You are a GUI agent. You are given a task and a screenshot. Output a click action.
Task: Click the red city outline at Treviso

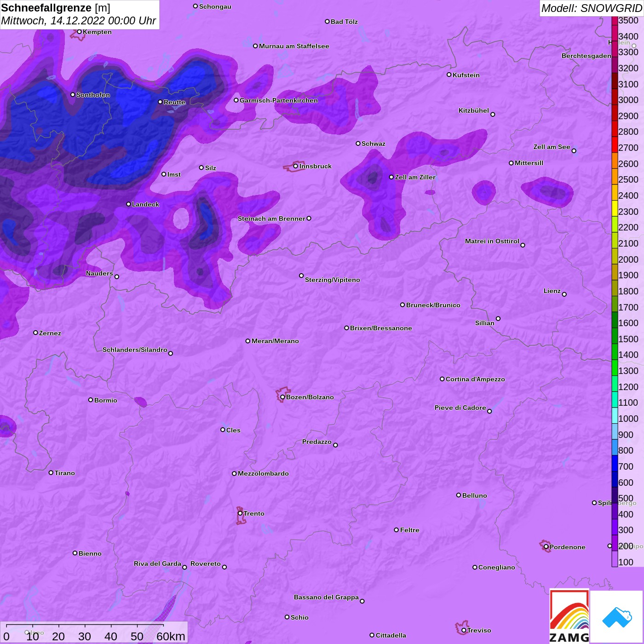[x=461, y=628]
